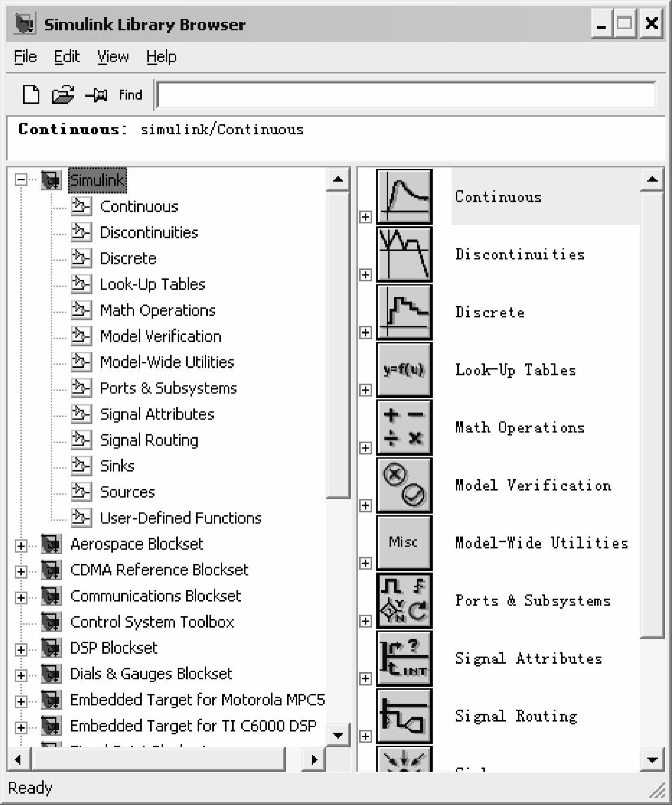Select the Discontinuities library block icon
Screen dimensions: 672x805
point(404,254)
